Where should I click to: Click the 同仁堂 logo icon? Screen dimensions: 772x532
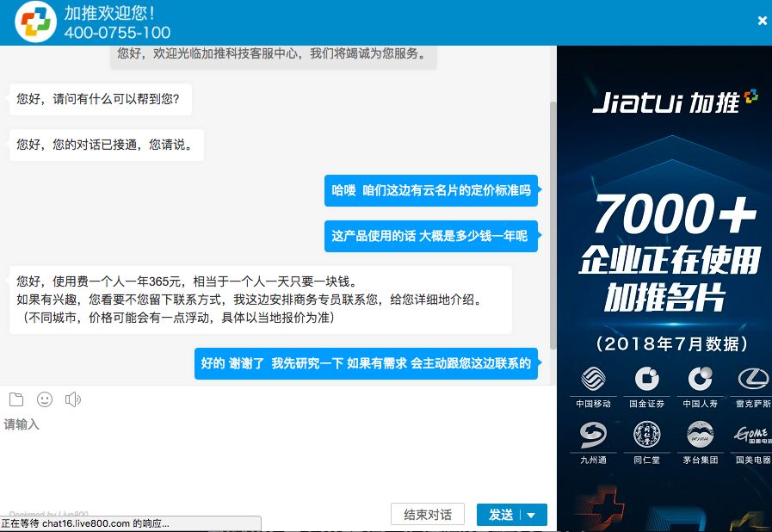(646, 436)
